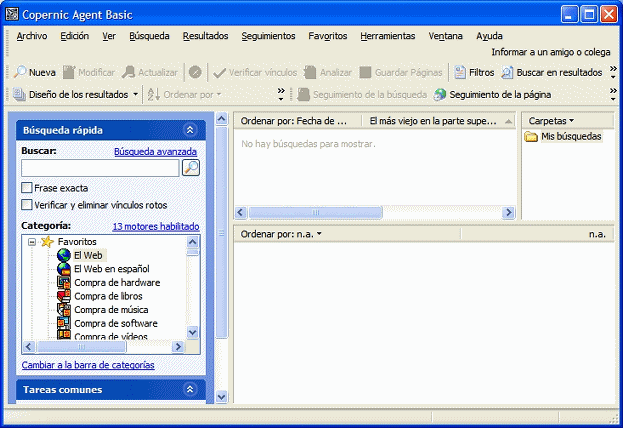Click Seguimiento de la página globe icon
Image resolution: width=623 pixels, height=428 pixels.
[440, 95]
